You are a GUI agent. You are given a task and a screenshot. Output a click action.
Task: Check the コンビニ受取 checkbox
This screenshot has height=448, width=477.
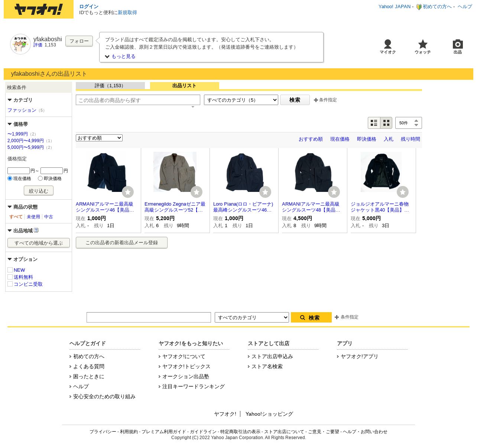tap(10, 284)
